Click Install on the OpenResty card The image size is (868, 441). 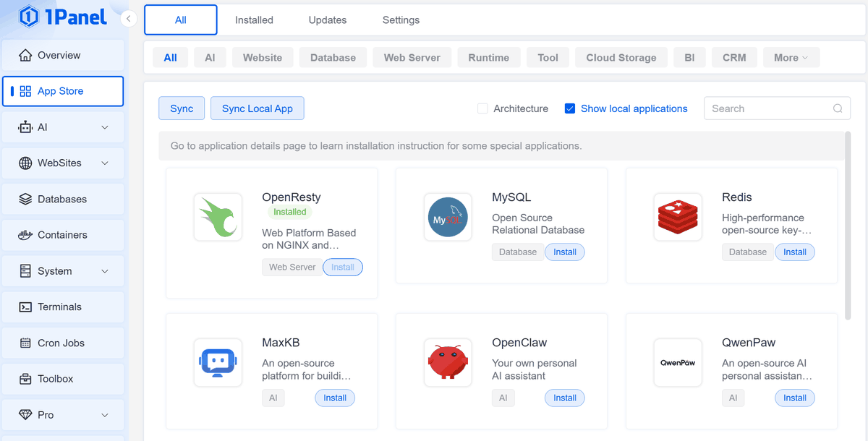(343, 267)
